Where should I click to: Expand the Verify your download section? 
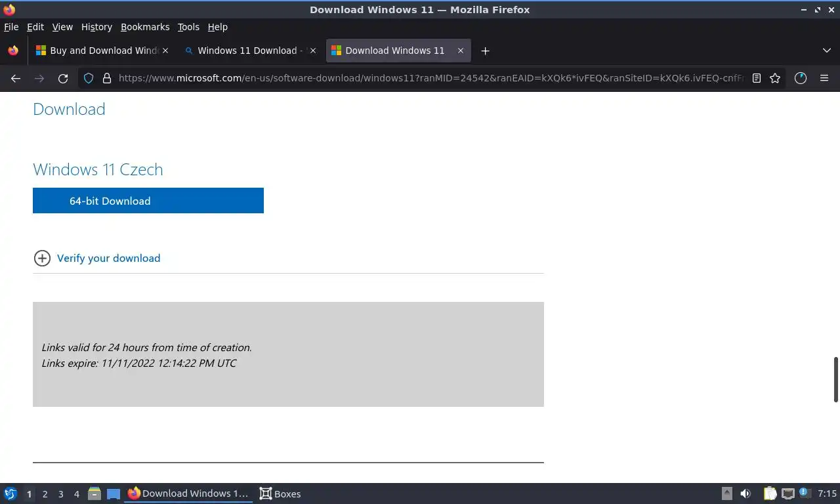pos(108,258)
